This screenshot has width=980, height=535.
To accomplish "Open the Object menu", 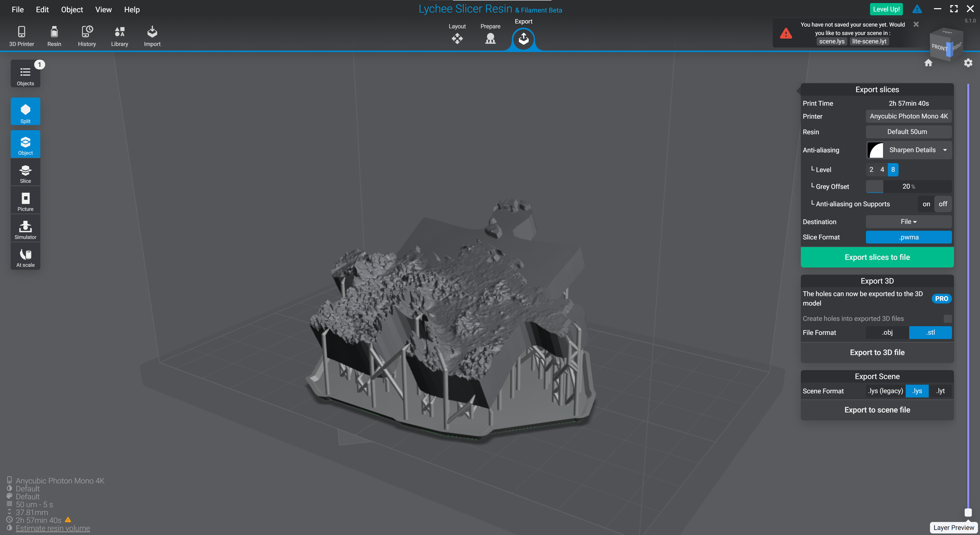I will (71, 9).
